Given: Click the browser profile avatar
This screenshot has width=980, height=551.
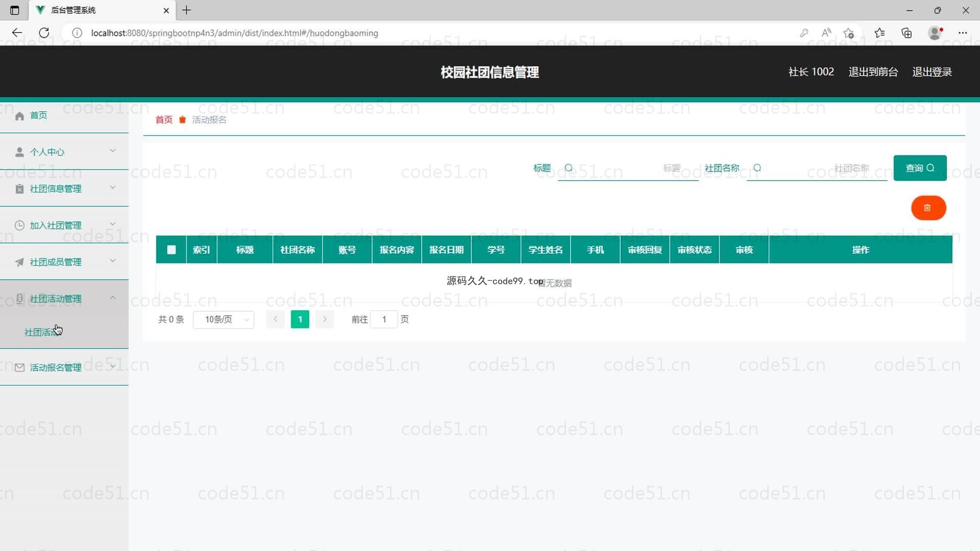Looking at the screenshot, I should coord(935,33).
